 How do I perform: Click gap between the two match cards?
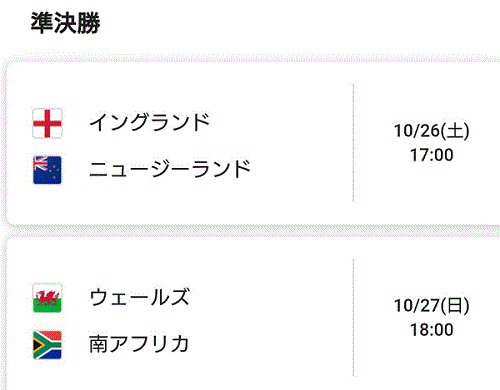click(253, 231)
